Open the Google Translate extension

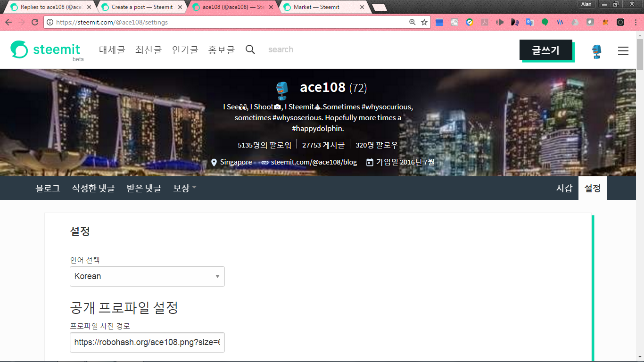[529, 22]
